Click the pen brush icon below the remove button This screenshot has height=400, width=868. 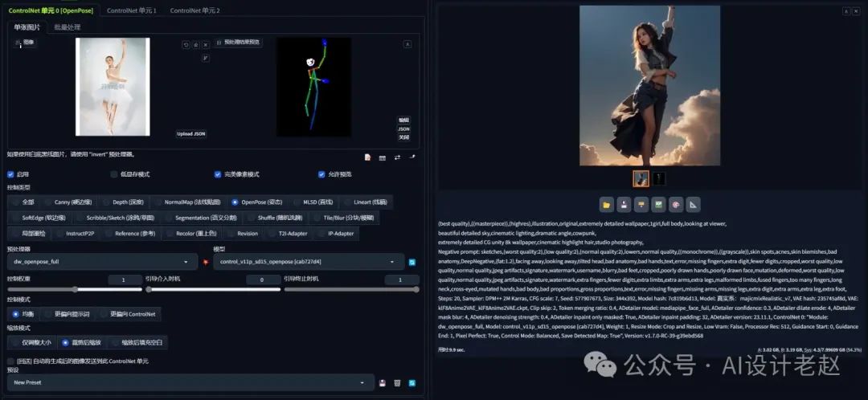pyautogui.click(x=206, y=58)
